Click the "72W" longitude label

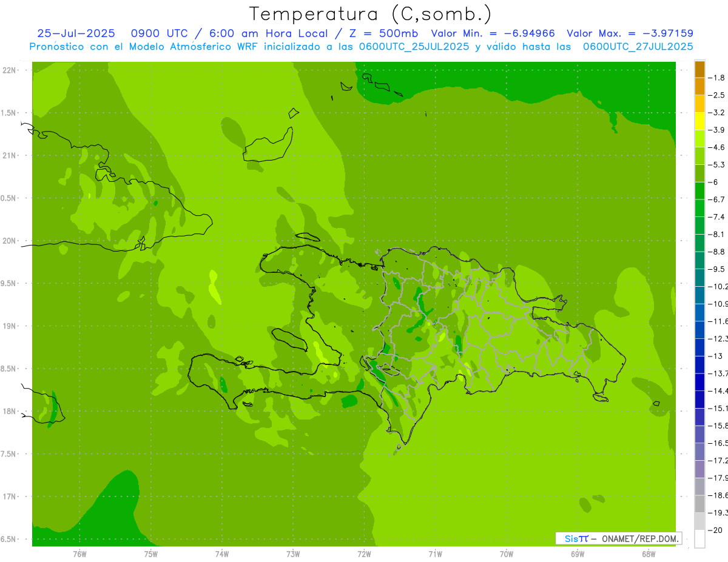pos(364,554)
